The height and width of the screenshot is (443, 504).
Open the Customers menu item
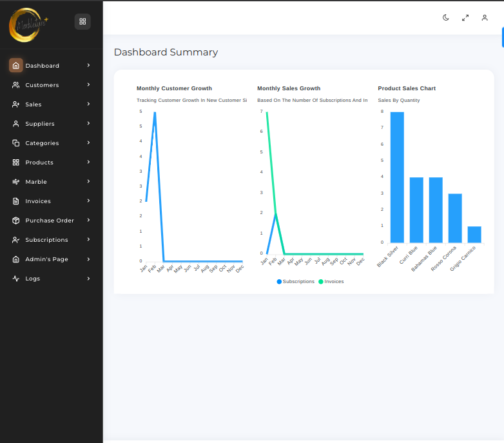[x=51, y=85]
